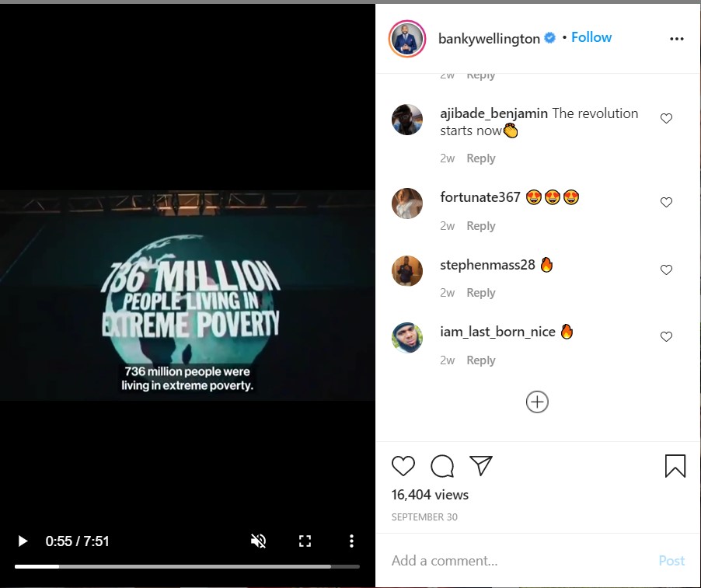Seek on the video progress bar
This screenshot has height=588, width=701.
[x=187, y=566]
